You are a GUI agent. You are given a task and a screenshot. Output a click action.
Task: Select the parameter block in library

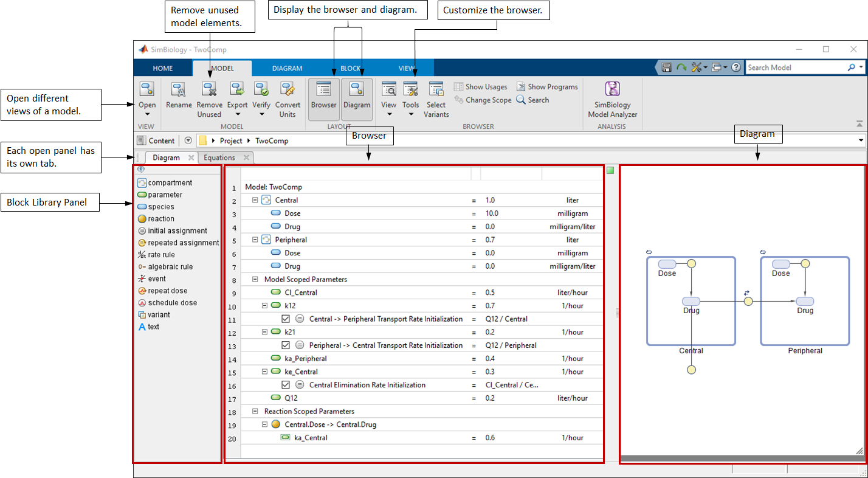click(160, 195)
